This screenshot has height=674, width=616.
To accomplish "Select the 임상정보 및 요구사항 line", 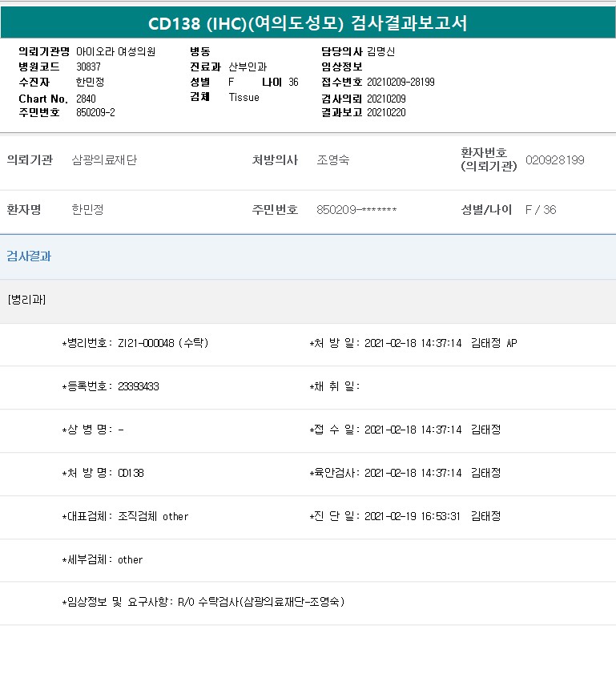I will (203, 601).
